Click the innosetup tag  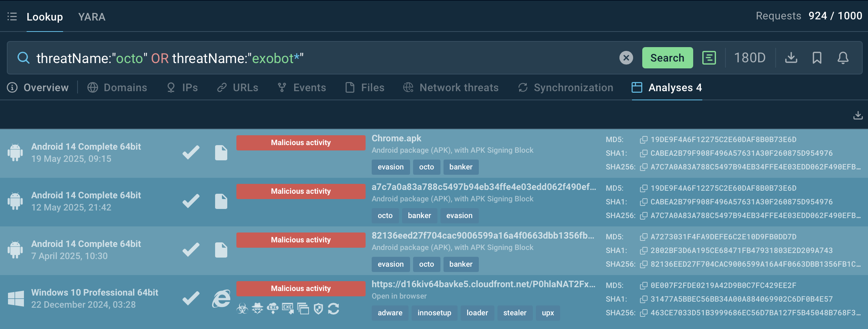click(434, 313)
